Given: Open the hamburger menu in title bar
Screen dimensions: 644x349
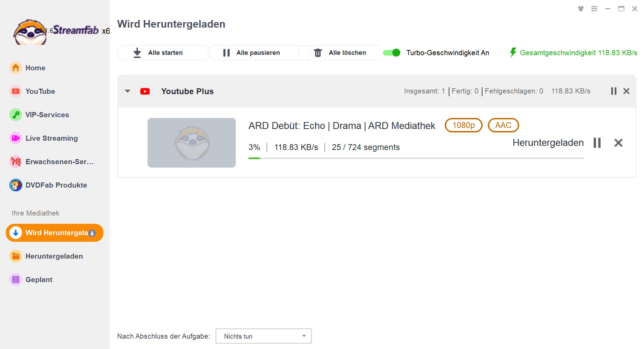Looking at the screenshot, I should point(594,9).
